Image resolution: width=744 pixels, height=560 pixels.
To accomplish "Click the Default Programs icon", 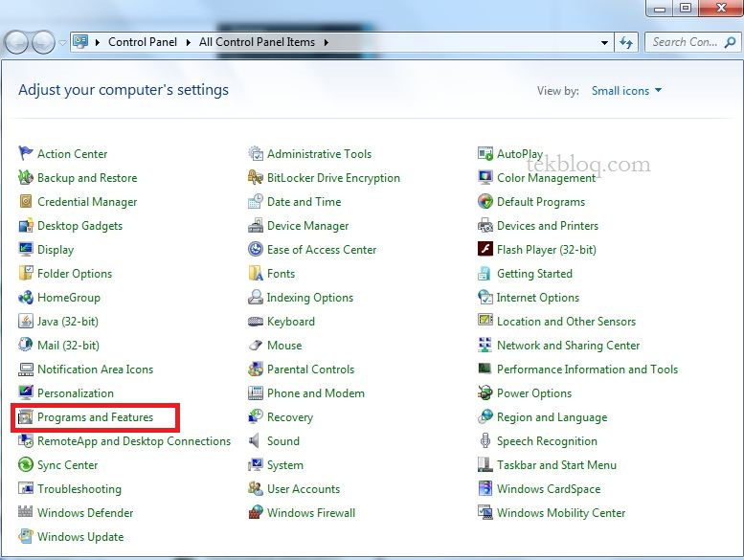I will click(485, 201).
